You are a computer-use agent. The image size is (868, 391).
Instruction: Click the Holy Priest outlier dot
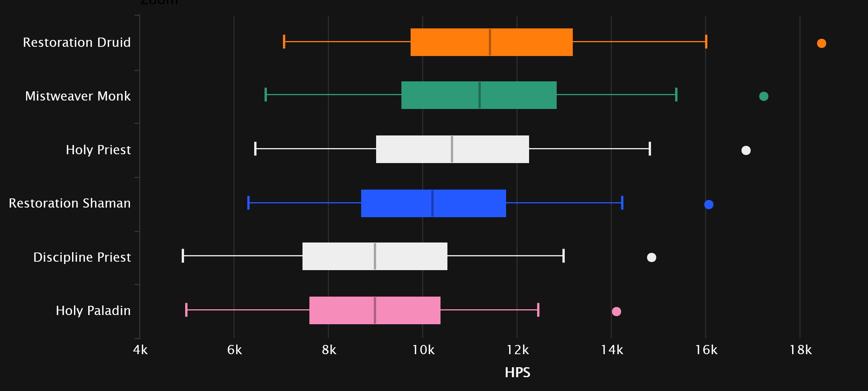pos(746,150)
